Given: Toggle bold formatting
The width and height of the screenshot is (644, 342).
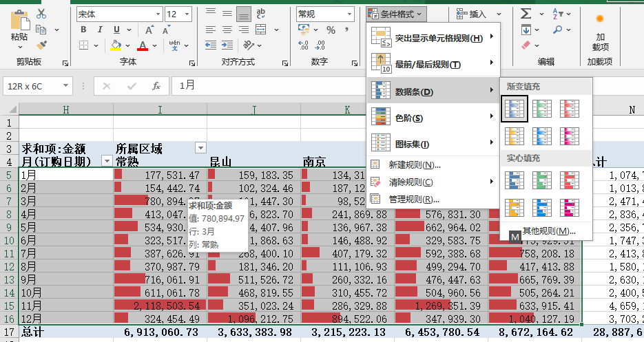Looking at the screenshot, I should point(83,30).
